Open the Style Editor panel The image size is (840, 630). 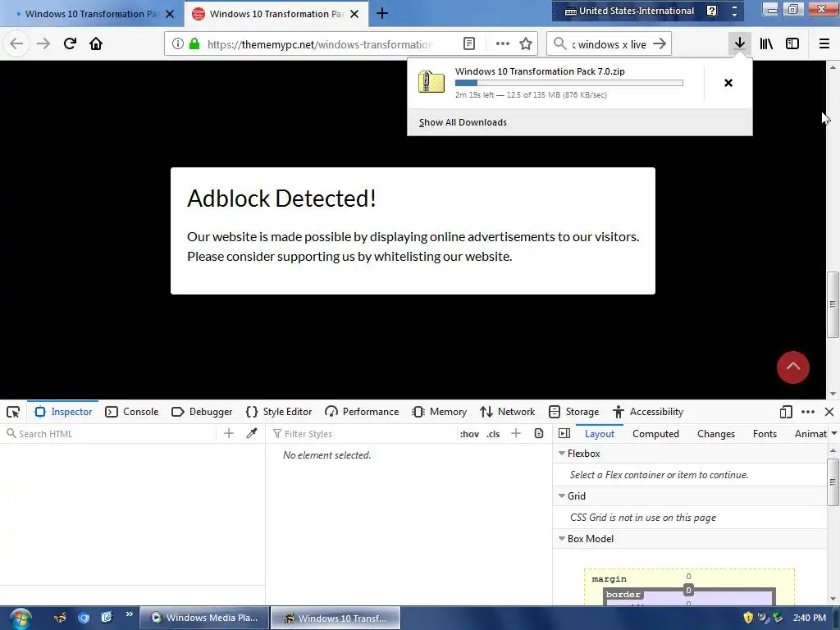279,412
